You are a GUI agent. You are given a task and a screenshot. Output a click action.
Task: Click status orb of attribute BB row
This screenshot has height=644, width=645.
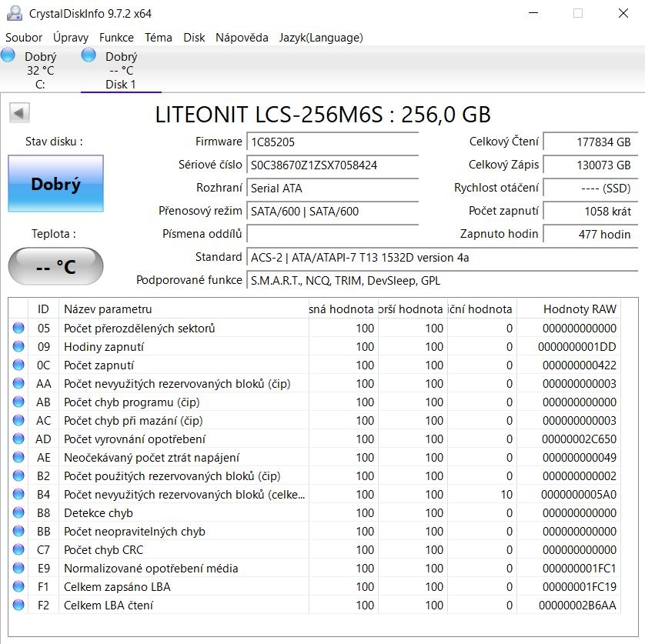click(18, 531)
